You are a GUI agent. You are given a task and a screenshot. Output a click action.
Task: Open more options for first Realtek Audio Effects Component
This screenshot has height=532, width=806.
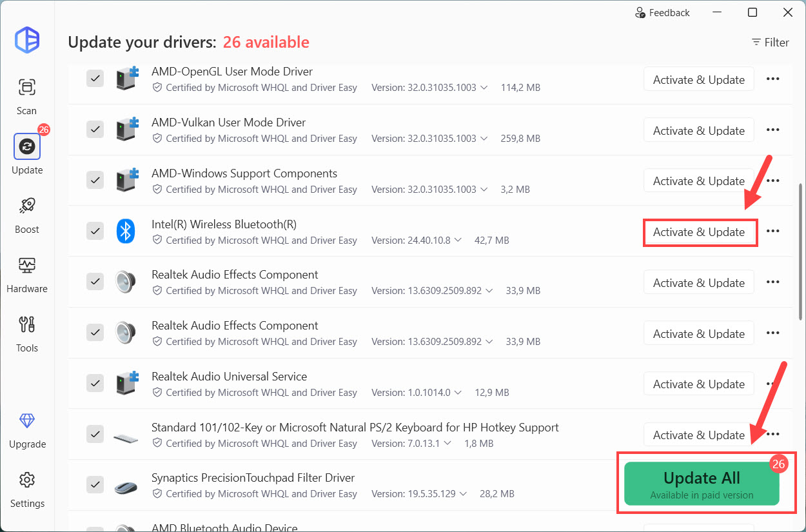tap(772, 282)
